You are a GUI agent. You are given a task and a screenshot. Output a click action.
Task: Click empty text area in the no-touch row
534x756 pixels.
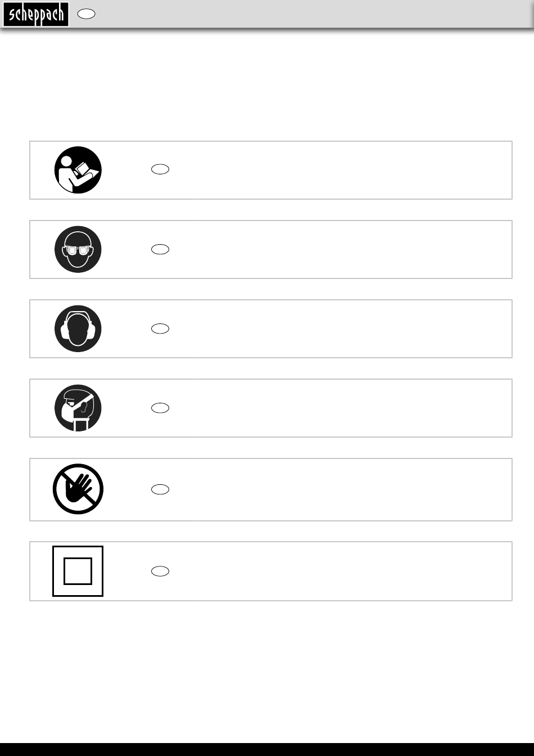[337, 489]
